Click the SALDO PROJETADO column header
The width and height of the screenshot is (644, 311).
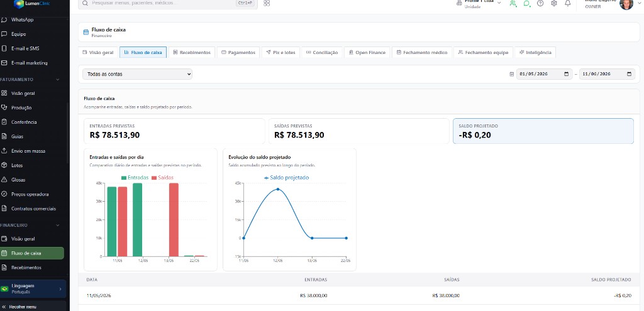coord(611,280)
